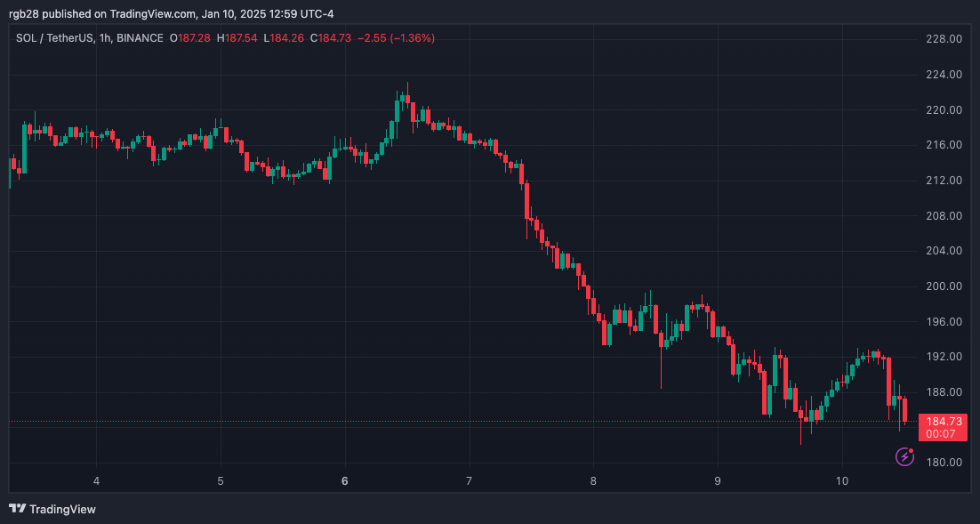This screenshot has width=980, height=524.
Task: Select date 6 on the time axis
Action: (344, 481)
